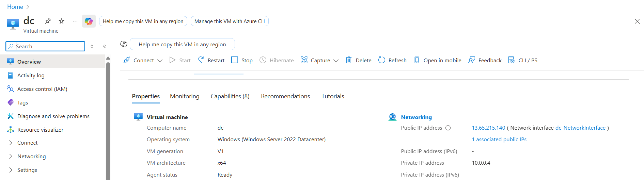Expand the Connect section in sidebar
644x180 pixels.
[x=11, y=143]
